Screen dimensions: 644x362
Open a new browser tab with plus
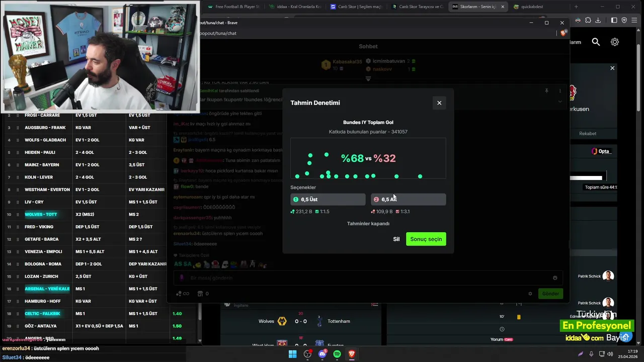click(x=576, y=7)
